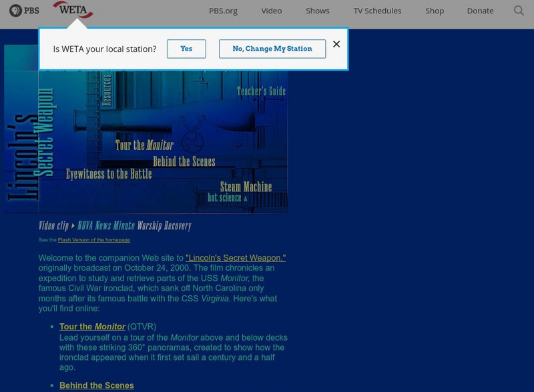Close the local station prompt

click(x=336, y=44)
